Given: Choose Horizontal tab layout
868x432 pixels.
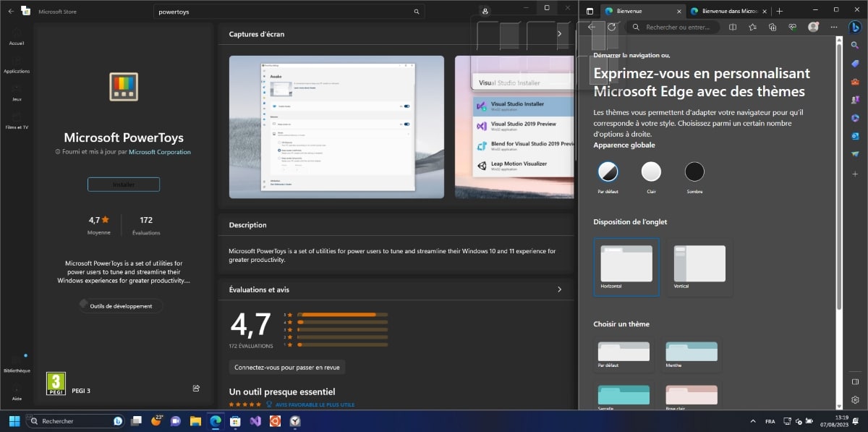Looking at the screenshot, I should (626, 267).
